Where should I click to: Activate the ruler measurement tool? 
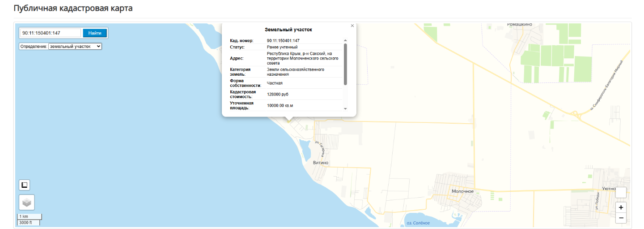tap(25, 185)
